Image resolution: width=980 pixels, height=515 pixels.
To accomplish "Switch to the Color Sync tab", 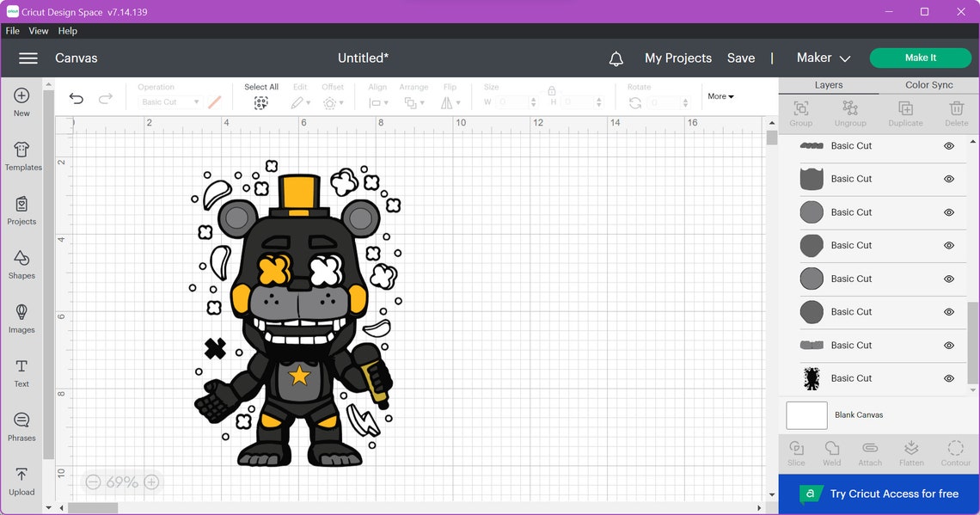I will [x=928, y=84].
